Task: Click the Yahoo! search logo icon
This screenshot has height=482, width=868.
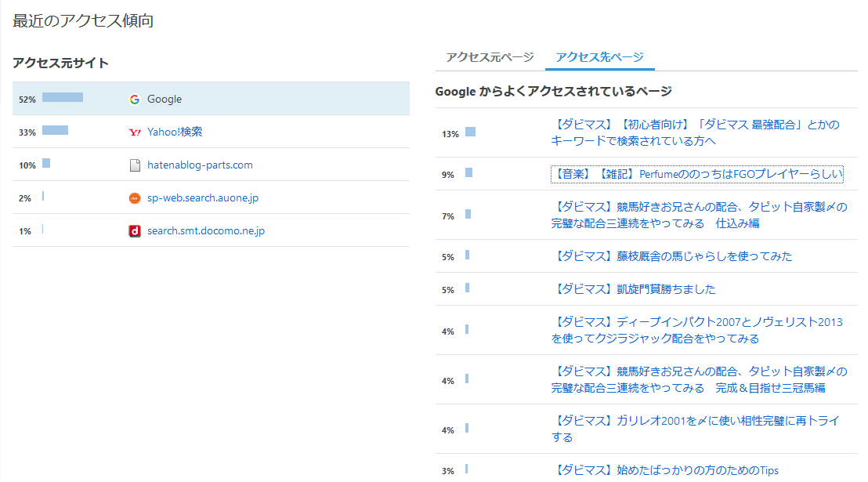Action: pos(135,132)
